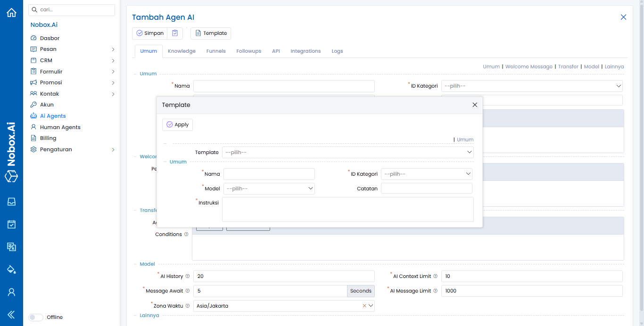Collapse the sidebar using the double-chevron icon
Image resolution: width=644 pixels, height=326 pixels.
pos(11,315)
